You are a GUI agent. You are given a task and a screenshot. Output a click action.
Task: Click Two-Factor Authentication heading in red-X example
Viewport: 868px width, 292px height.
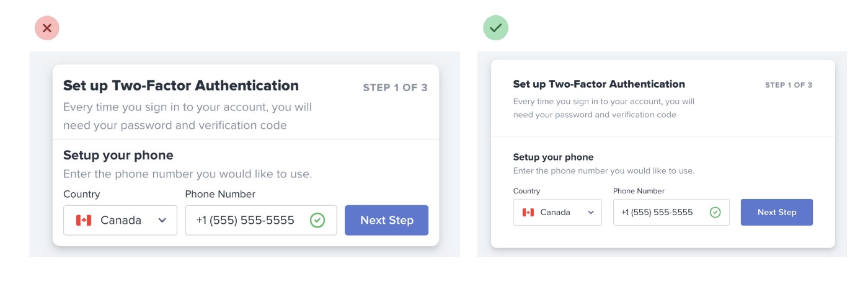point(181,85)
